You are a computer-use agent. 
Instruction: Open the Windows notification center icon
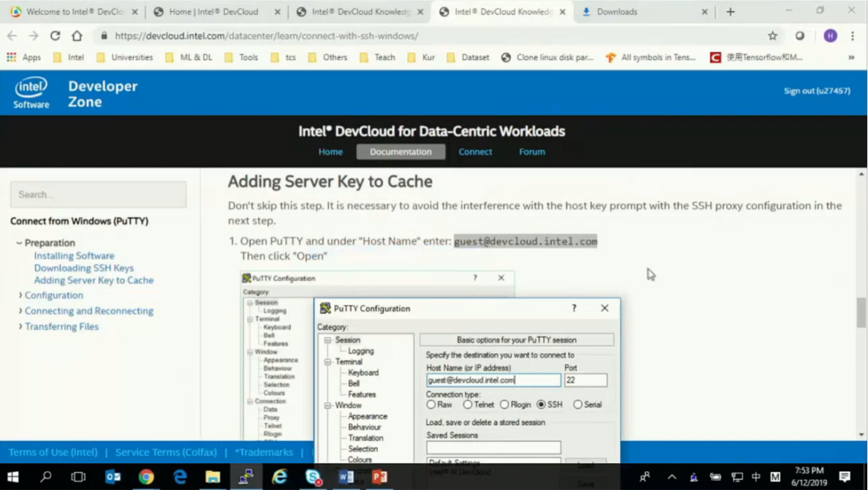click(844, 477)
